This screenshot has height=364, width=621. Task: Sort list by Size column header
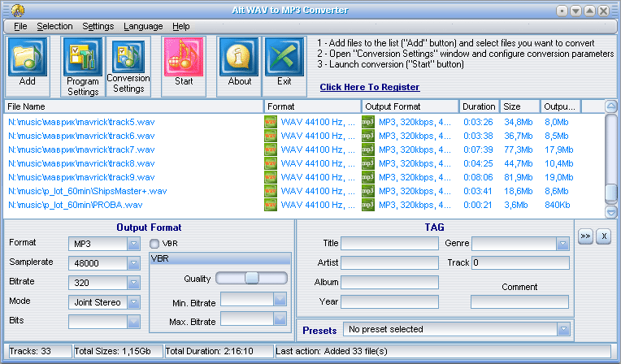pyautogui.click(x=520, y=106)
